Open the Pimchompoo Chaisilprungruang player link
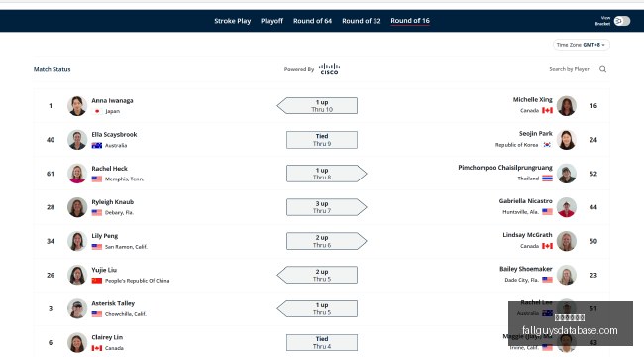This screenshot has width=644, height=357. coord(505,168)
